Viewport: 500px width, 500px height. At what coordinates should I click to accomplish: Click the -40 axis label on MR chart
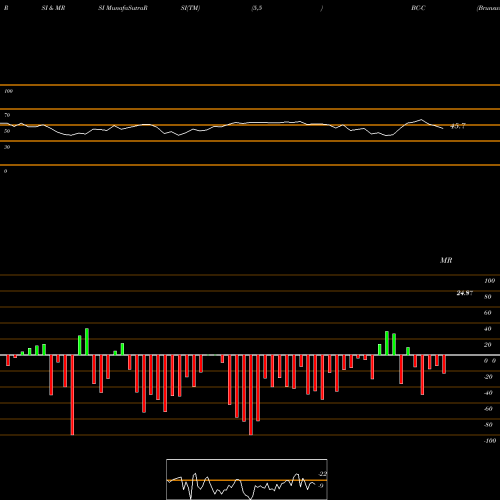point(488,393)
